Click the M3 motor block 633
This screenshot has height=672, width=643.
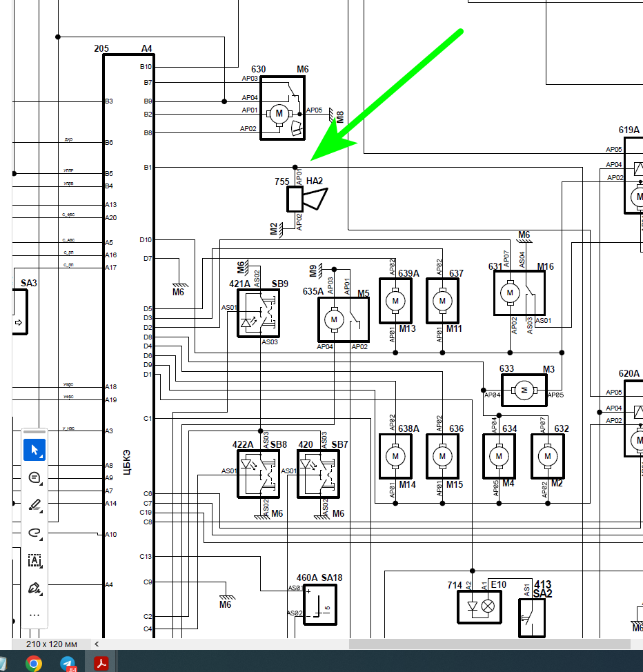point(524,391)
